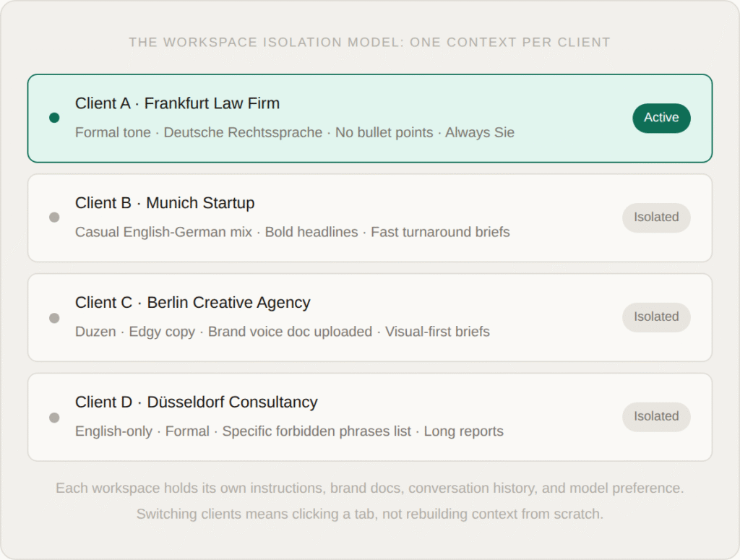Click the Duzen Edgy copy description line
This screenshot has width=740, height=560.
(282, 332)
